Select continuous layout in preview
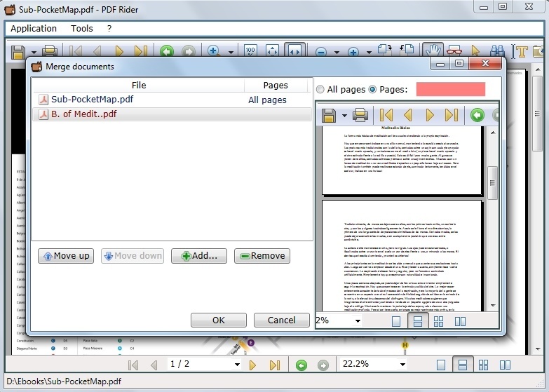Viewport: 549px width, 392px height. (418, 320)
